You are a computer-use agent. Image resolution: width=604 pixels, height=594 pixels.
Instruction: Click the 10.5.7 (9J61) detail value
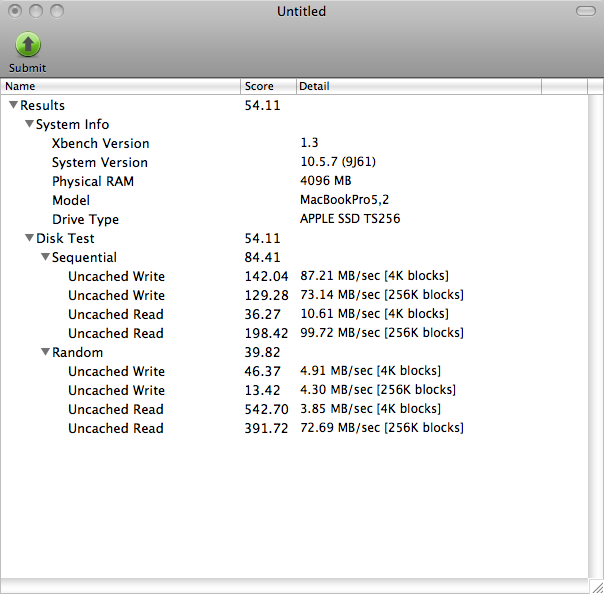pos(338,162)
